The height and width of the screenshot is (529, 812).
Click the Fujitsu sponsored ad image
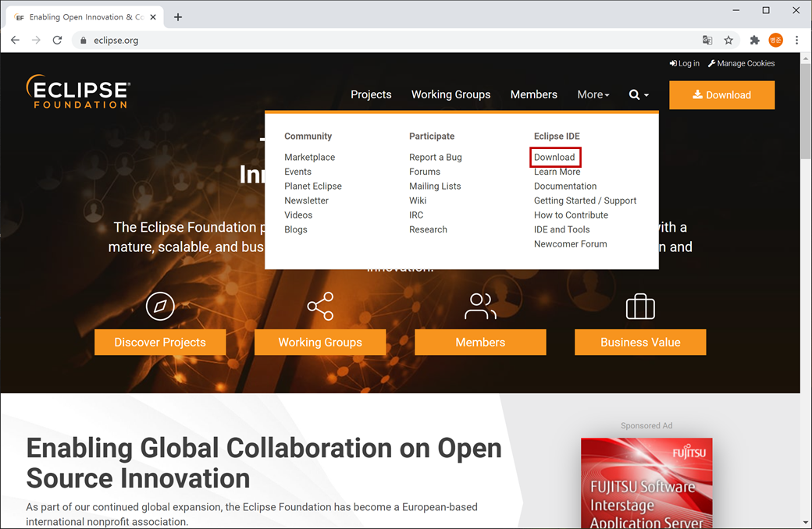(646, 483)
